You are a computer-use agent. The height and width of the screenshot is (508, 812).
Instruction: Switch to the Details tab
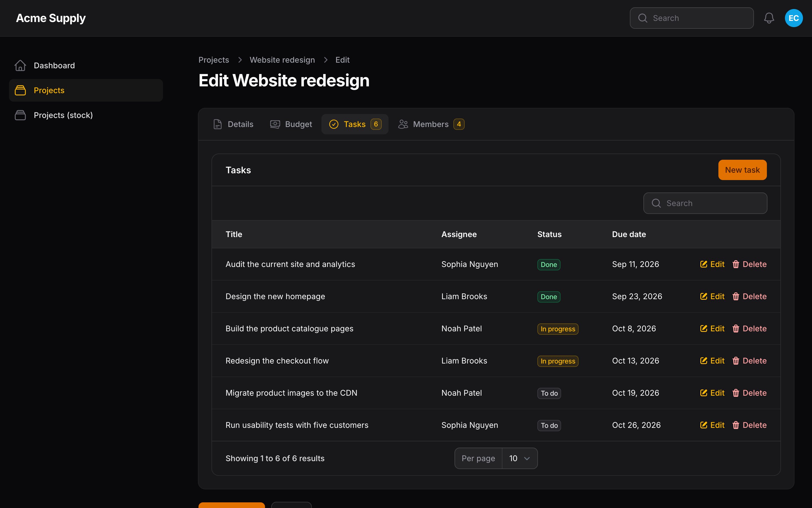point(233,124)
